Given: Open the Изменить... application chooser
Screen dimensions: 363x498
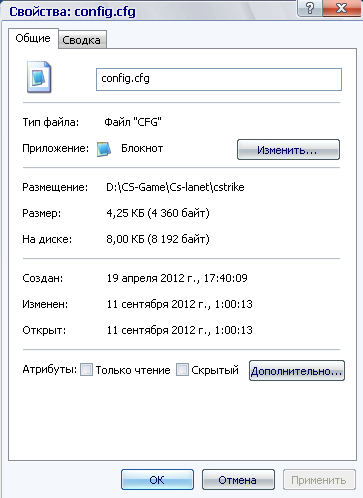Looking at the screenshot, I should tap(288, 150).
